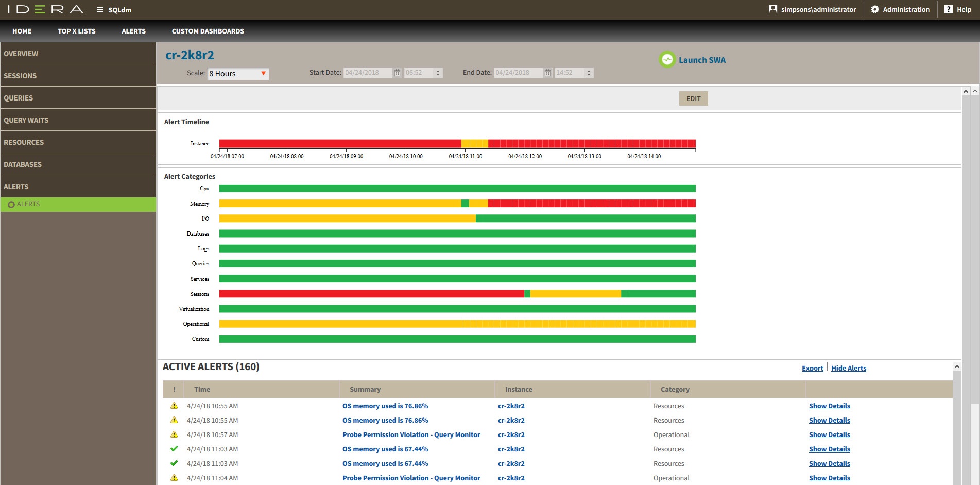Image resolution: width=980 pixels, height=485 pixels.
Task: Click the Start Date time spinner arrows
Action: [x=438, y=73]
